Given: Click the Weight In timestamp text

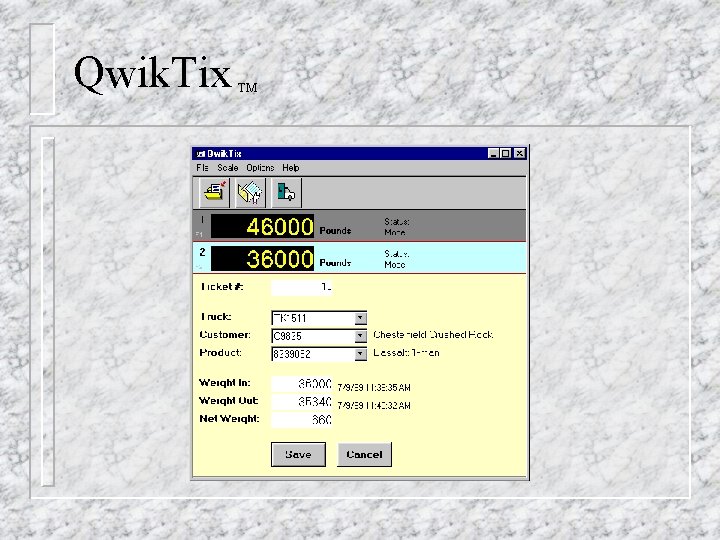Looking at the screenshot, I should click(374, 388).
